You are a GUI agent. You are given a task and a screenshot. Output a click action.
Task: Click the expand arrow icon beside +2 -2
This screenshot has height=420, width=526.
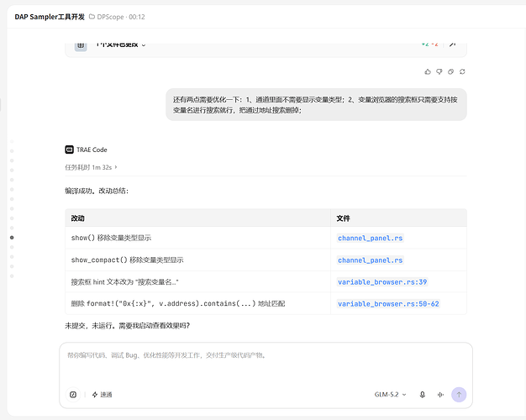click(452, 44)
